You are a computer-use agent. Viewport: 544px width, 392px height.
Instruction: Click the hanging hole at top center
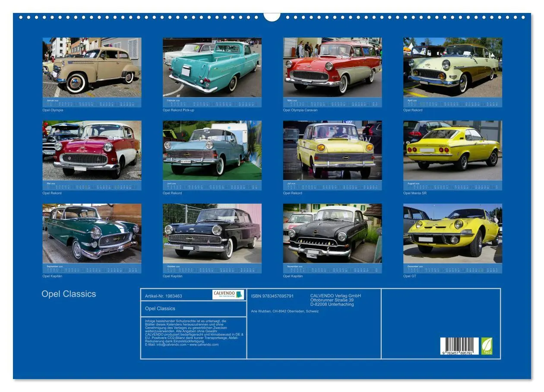click(x=272, y=16)
